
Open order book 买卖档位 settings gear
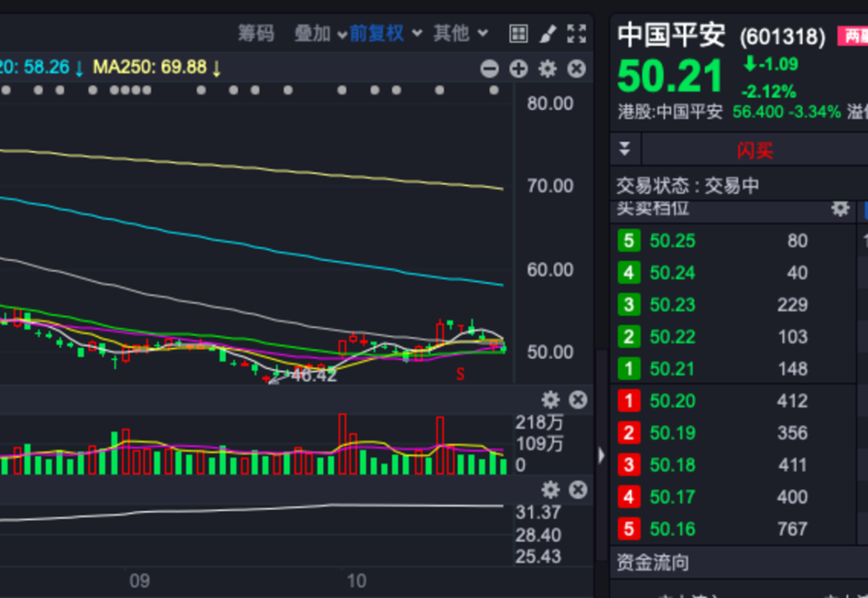click(839, 209)
